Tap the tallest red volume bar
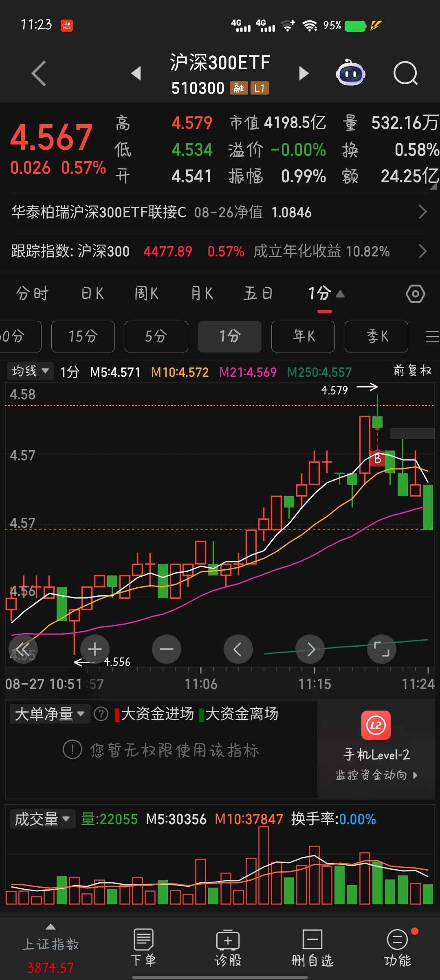The image size is (440, 980). pyautogui.click(x=264, y=866)
